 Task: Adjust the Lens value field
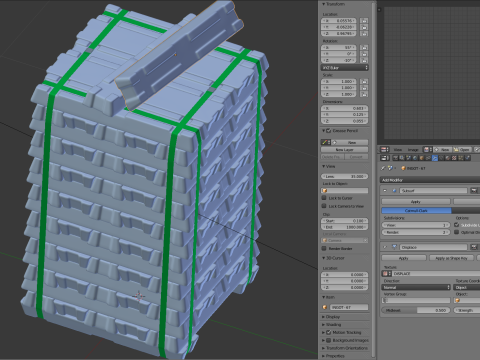coord(345,176)
